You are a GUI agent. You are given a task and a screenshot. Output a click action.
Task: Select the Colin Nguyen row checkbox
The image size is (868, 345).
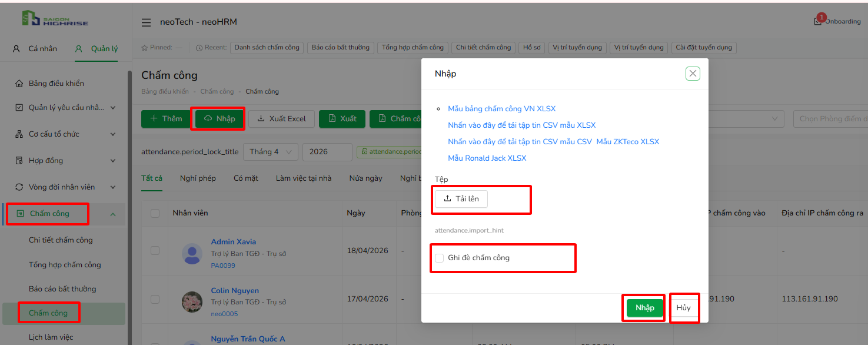pyautogui.click(x=155, y=300)
